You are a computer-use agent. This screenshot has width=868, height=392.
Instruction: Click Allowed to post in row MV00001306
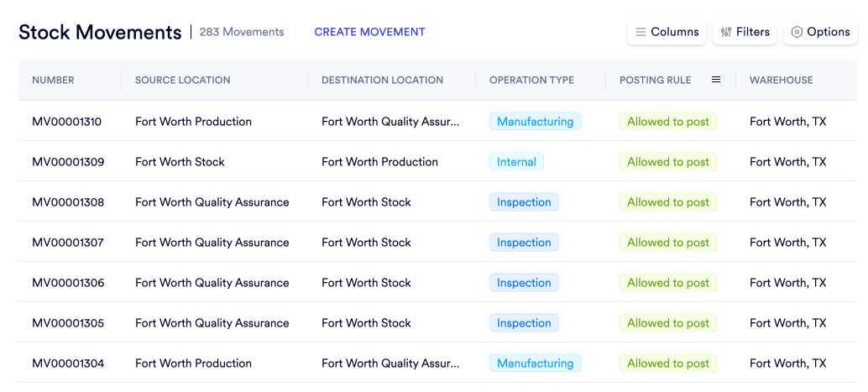coord(668,283)
